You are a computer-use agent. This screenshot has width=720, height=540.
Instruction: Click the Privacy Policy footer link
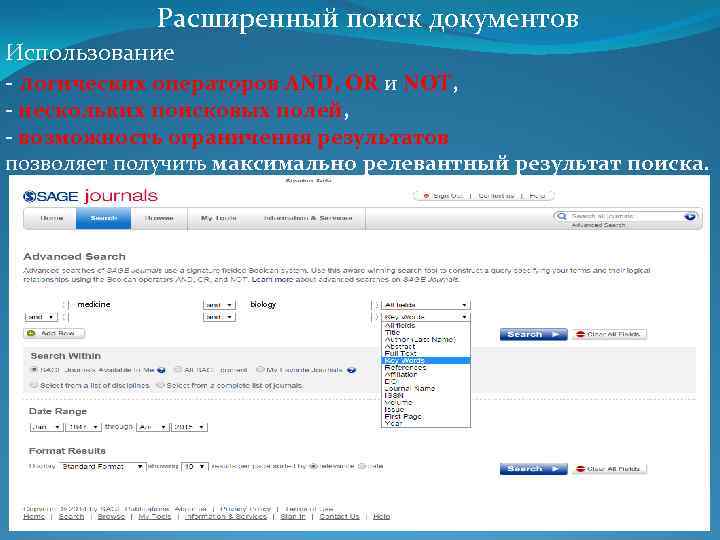point(245,509)
